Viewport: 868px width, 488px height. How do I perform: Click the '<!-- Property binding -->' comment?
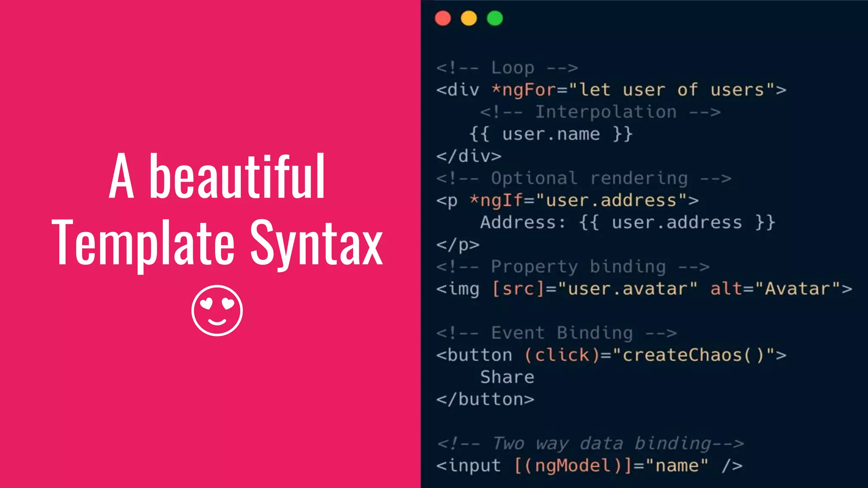click(x=573, y=267)
